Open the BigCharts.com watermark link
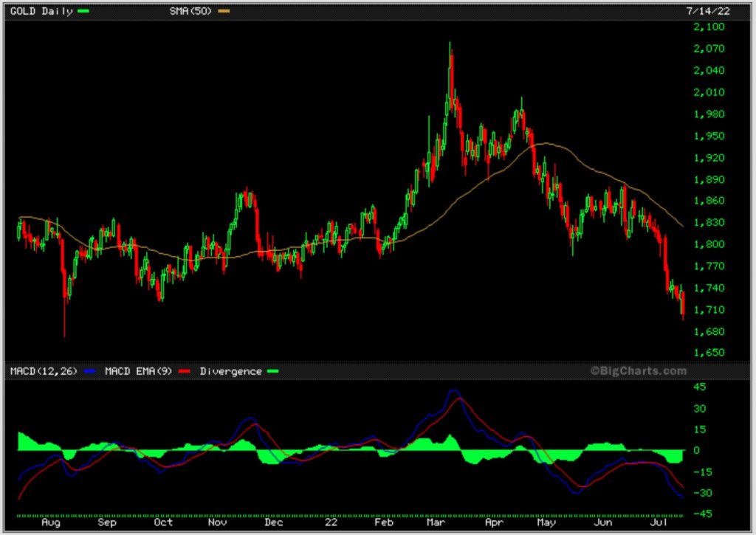The width and height of the screenshot is (756, 535). coord(638,371)
